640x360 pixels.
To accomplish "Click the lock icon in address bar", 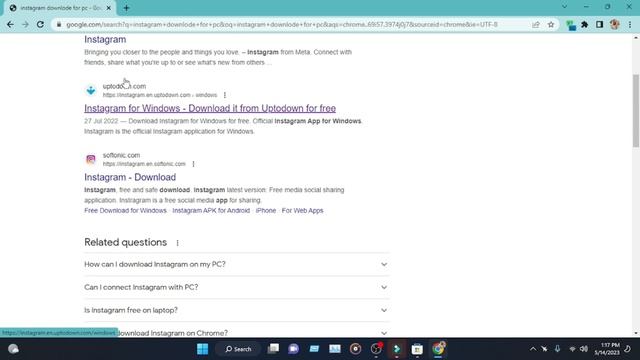I will click(x=59, y=24).
